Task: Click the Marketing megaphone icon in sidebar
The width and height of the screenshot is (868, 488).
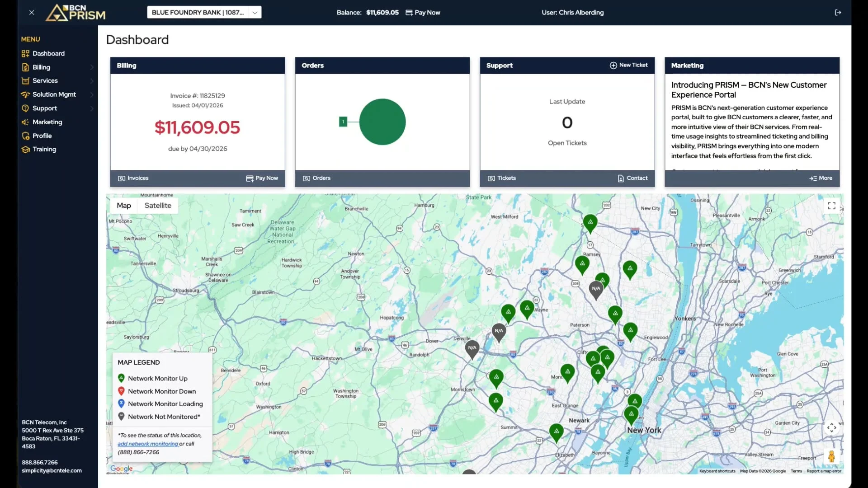Action: pos(25,122)
